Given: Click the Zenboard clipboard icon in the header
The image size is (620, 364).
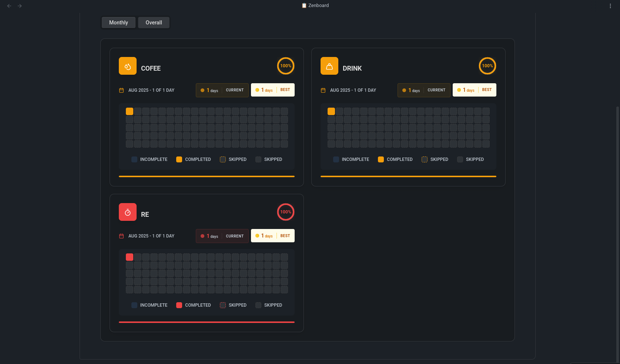Looking at the screenshot, I should click(x=304, y=6).
